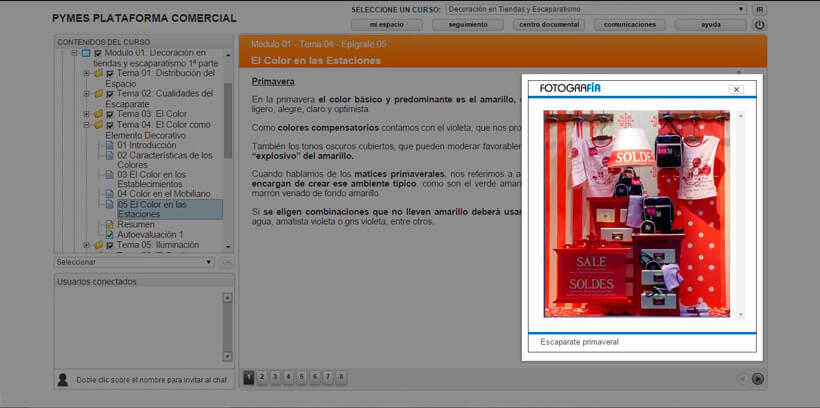Viewport: 820px width, 408px height.
Task: Open the 'Selecionar' dropdown
Action: tap(134, 262)
